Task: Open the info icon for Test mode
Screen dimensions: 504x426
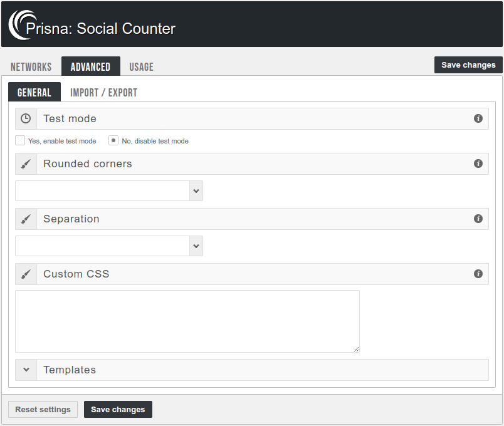Action: click(x=478, y=118)
